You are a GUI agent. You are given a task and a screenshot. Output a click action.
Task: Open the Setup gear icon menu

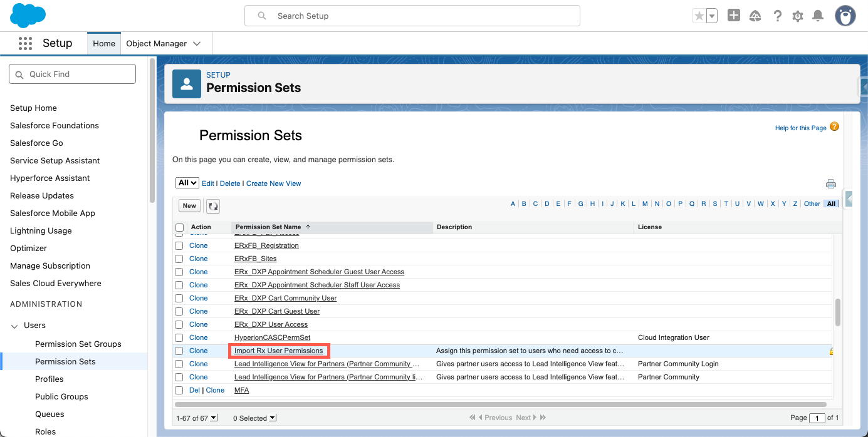tap(797, 16)
